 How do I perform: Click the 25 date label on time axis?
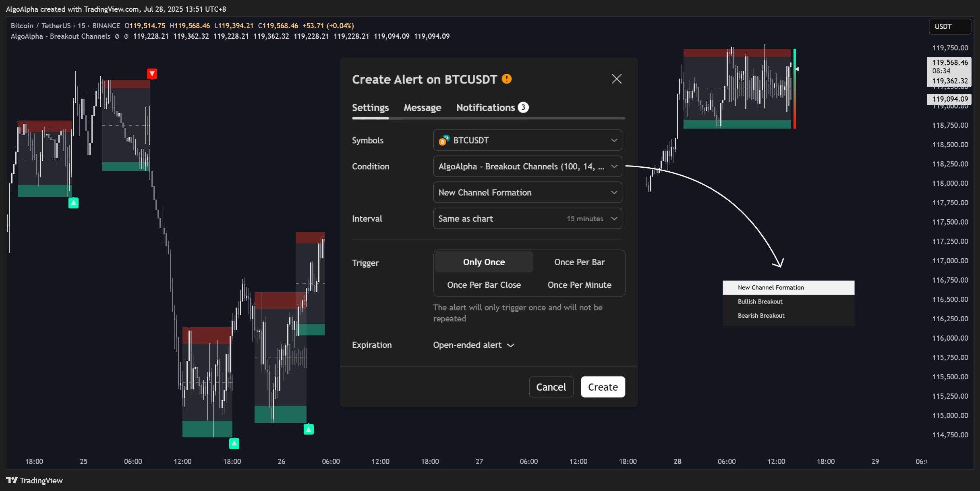tap(83, 462)
